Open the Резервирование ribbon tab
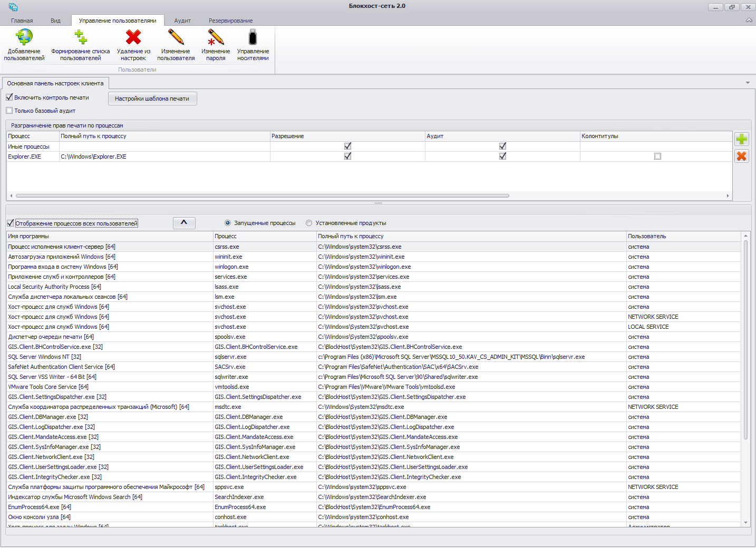Image resolution: width=756 pixels, height=548 pixels. pos(230,21)
